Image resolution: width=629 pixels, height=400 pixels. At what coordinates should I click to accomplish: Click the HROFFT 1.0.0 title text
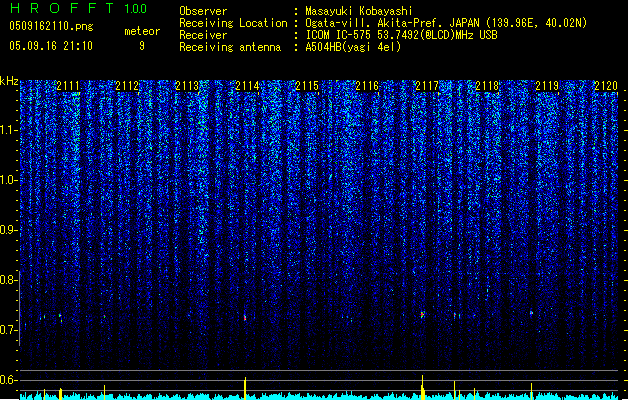tap(79, 8)
